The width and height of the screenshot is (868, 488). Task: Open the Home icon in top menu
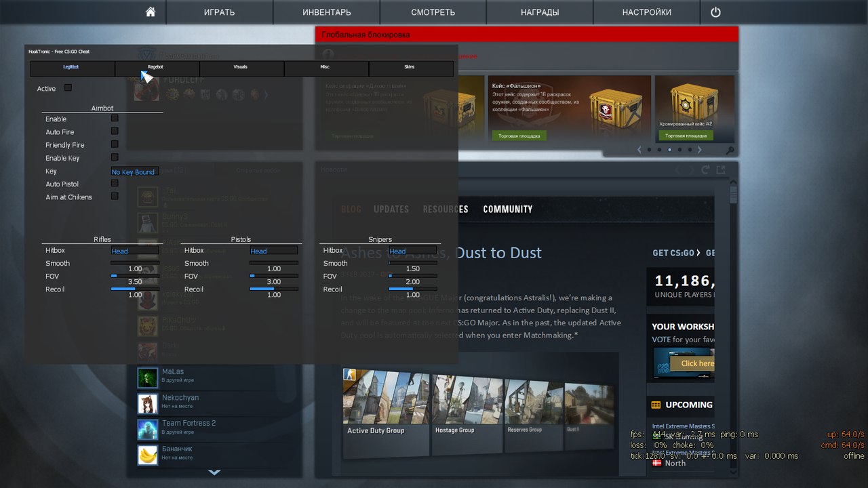(151, 12)
